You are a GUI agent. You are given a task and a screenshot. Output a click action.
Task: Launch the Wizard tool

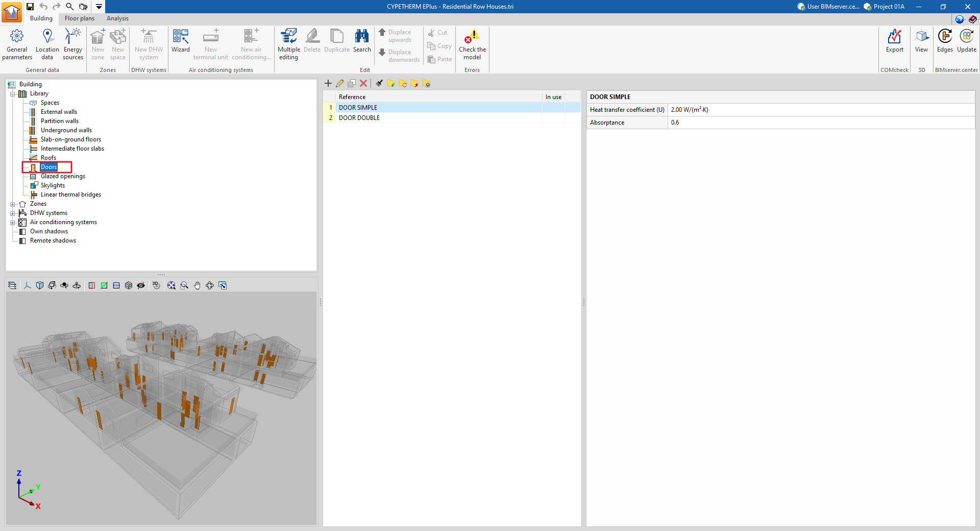pos(181,41)
